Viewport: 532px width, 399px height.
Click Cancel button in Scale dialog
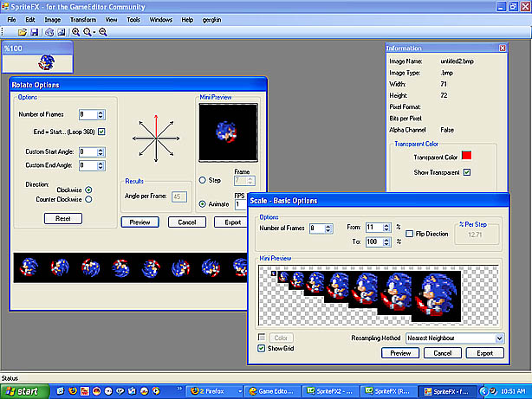pyautogui.click(x=443, y=353)
